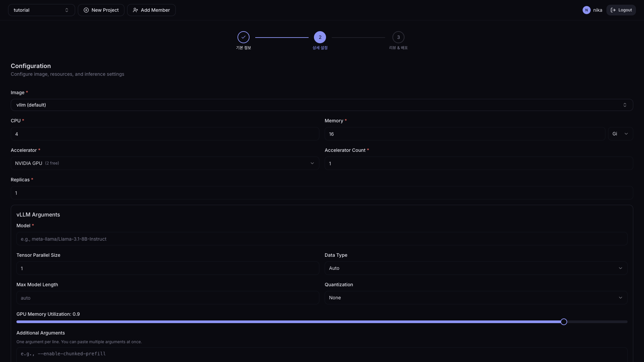Viewport: 644px width, 362px height.
Task: Open the tutorial project selector
Action: (x=41, y=10)
